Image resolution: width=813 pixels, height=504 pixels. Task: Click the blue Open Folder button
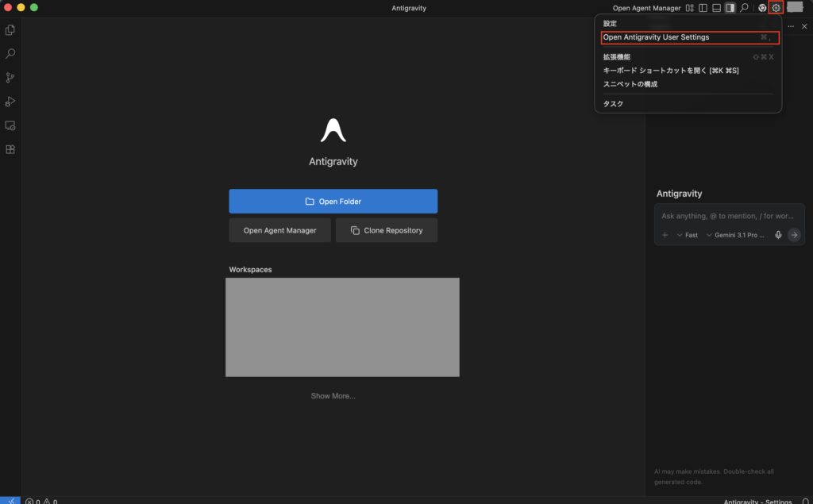tap(333, 202)
